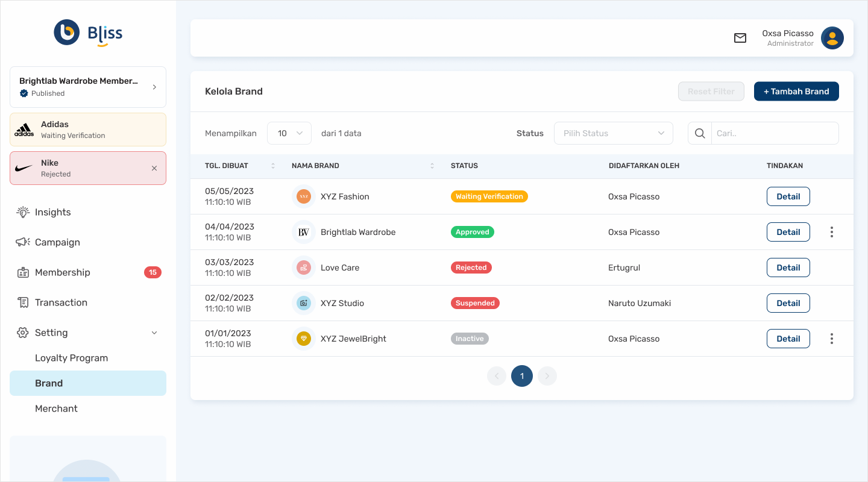Click the 05/05/2023 date cell
This screenshot has width=868, height=482.
[x=230, y=196]
